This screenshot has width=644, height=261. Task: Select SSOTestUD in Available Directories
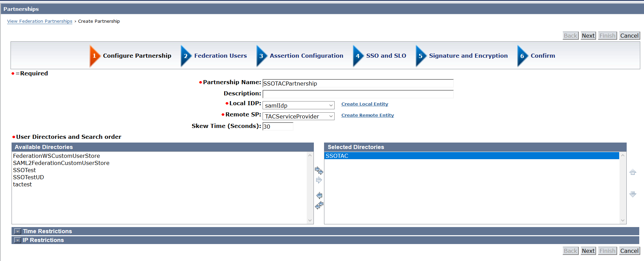pos(29,177)
